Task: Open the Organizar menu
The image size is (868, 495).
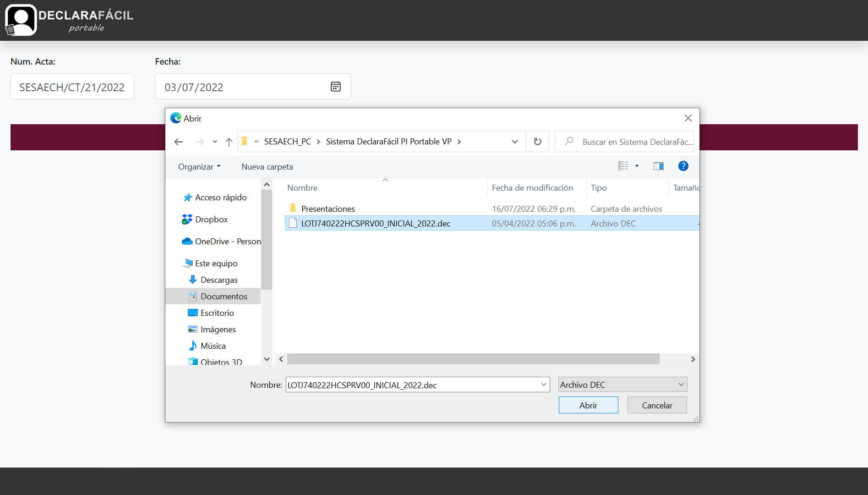Action: coord(199,167)
